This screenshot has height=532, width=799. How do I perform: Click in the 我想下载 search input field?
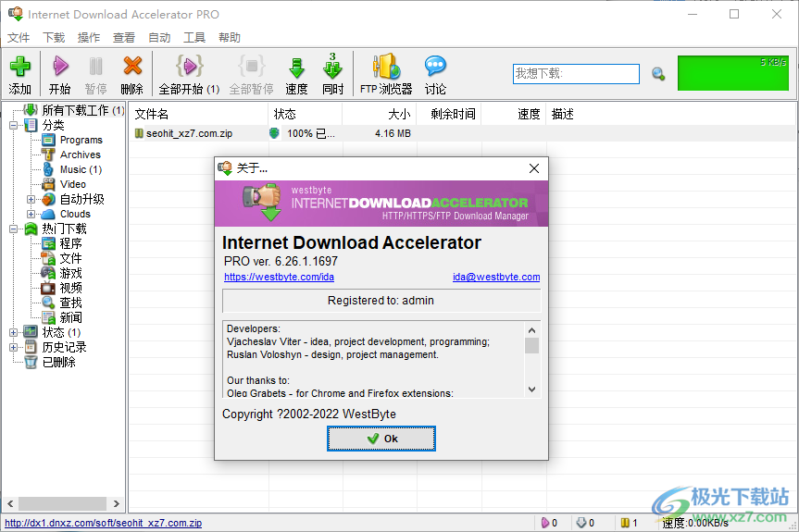[x=576, y=74]
